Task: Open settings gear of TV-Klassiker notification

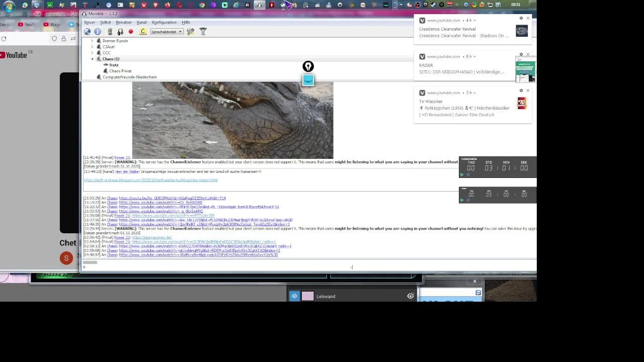Action: [521, 91]
